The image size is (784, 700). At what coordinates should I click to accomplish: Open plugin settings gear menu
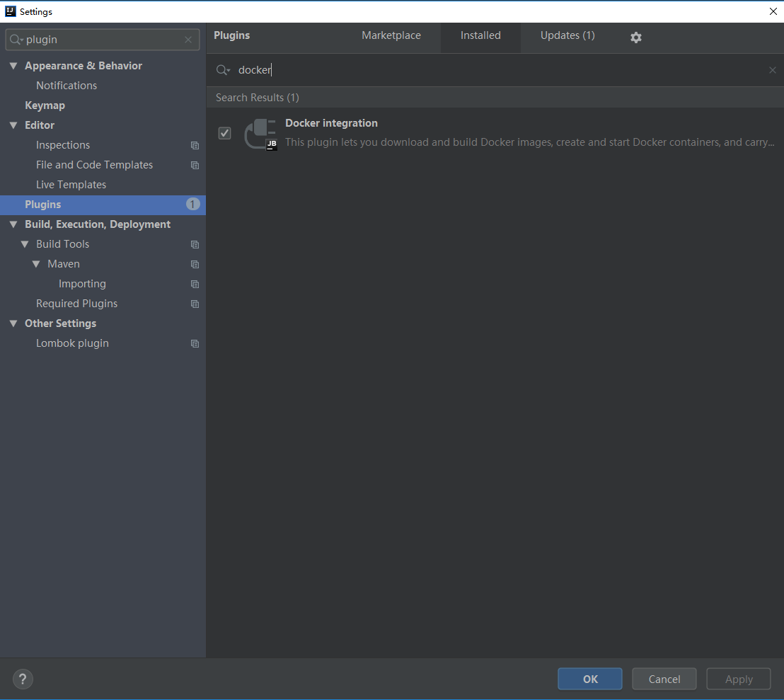click(635, 37)
